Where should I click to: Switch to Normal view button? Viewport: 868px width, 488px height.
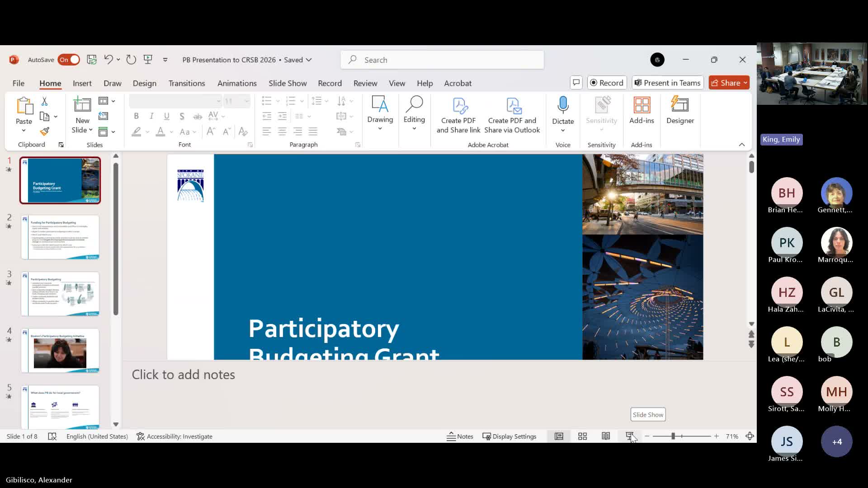(x=559, y=436)
